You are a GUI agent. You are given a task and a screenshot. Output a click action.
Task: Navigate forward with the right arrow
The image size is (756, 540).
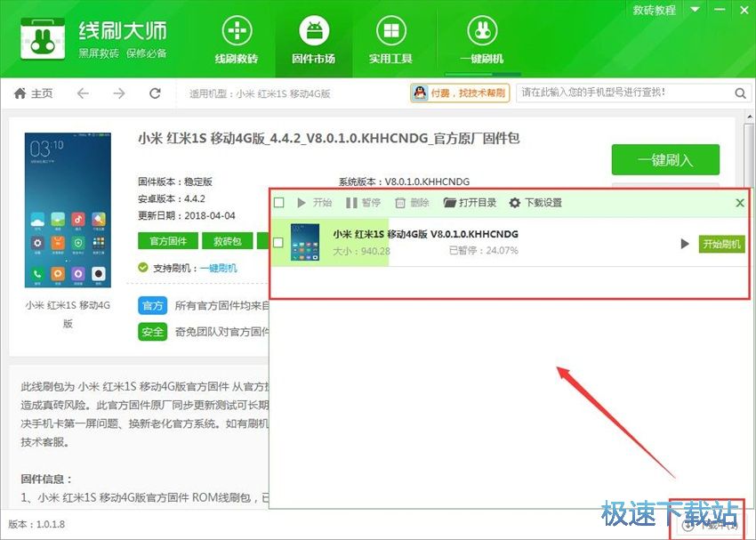coord(118,93)
